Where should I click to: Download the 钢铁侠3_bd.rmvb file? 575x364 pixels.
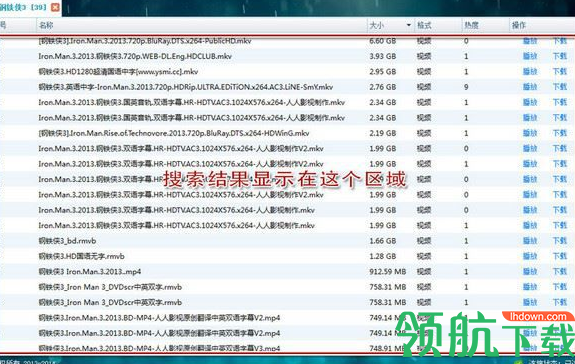click(x=560, y=241)
